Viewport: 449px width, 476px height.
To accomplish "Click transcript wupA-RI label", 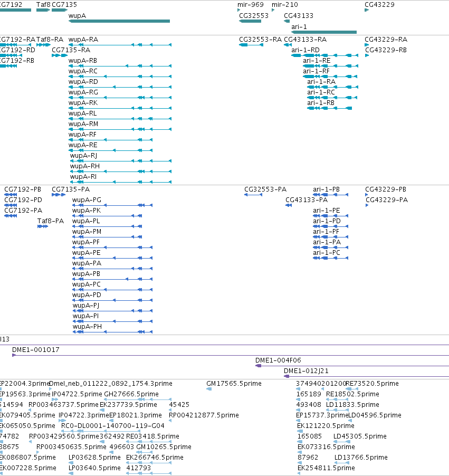I will pos(83,177).
